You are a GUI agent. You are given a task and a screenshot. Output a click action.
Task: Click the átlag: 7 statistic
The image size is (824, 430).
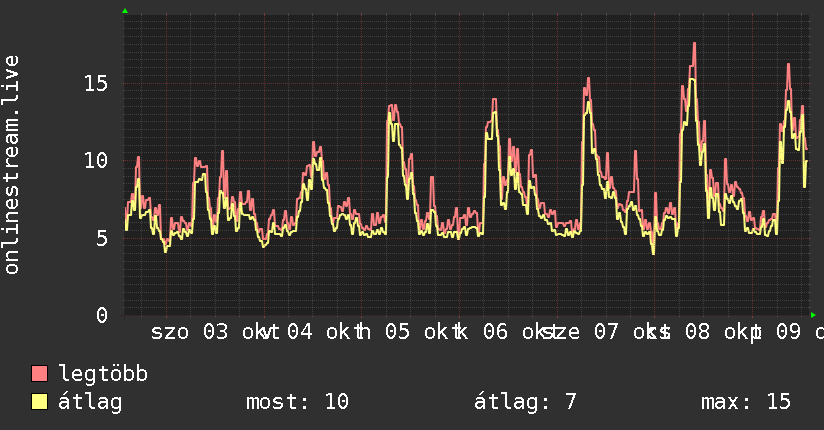tap(525, 402)
